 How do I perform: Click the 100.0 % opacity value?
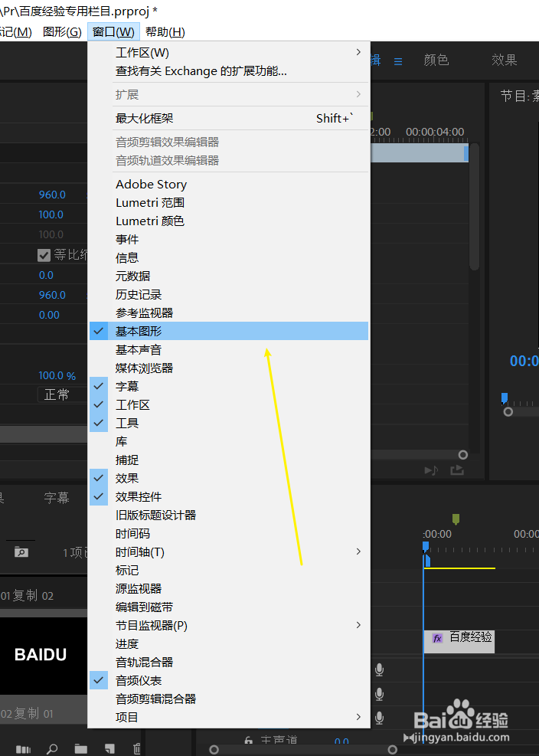point(57,375)
